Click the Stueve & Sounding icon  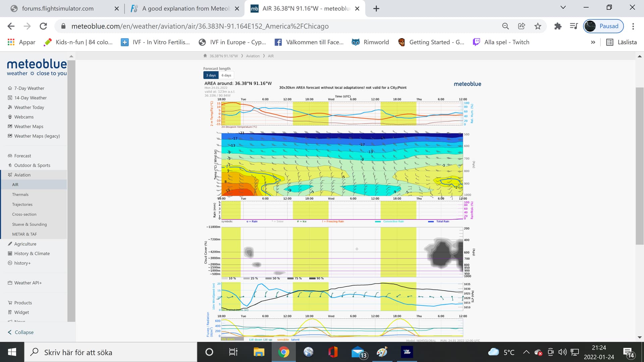tap(30, 224)
